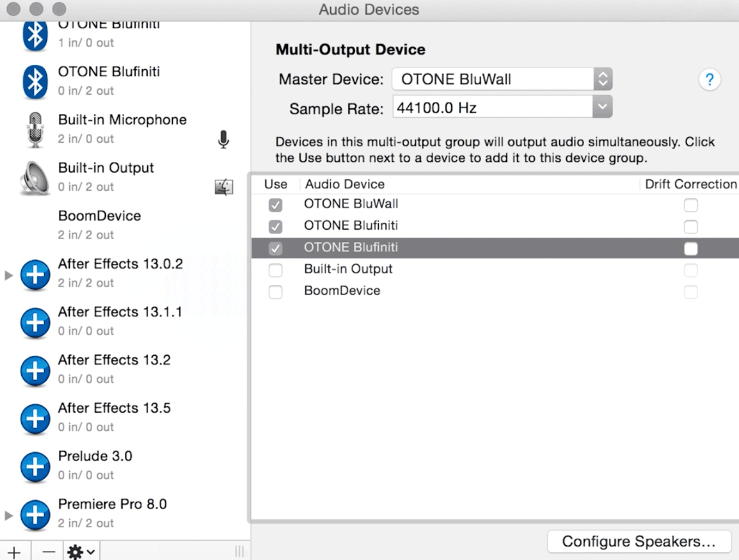
Task: Click the Built-in Microphone device icon
Action: pos(35,130)
